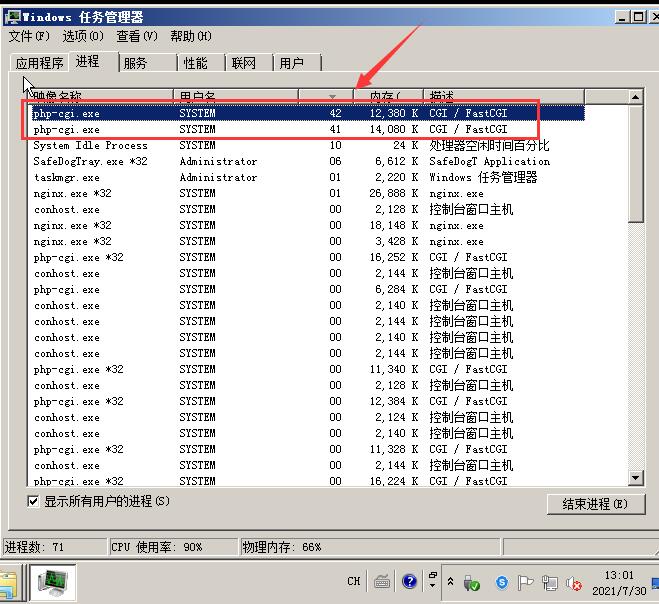
Task: Select php-cgi.exe *32 row using 11,328 K
Action: (308, 449)
